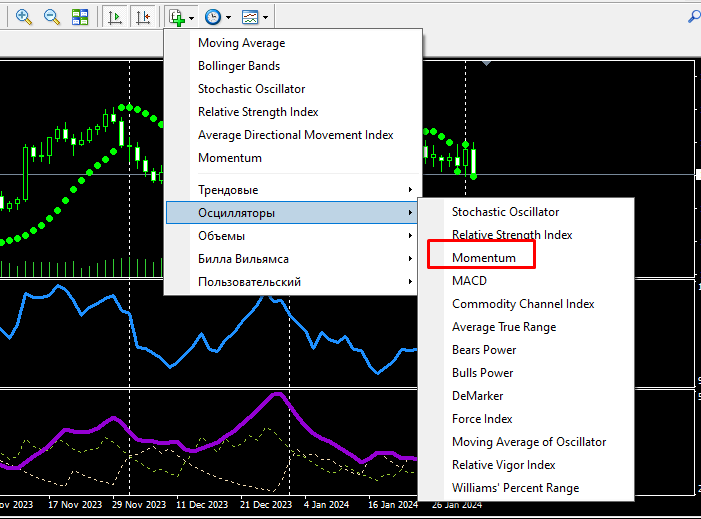
Task: Select DeMarker indicator
Action: pos(526,396)
